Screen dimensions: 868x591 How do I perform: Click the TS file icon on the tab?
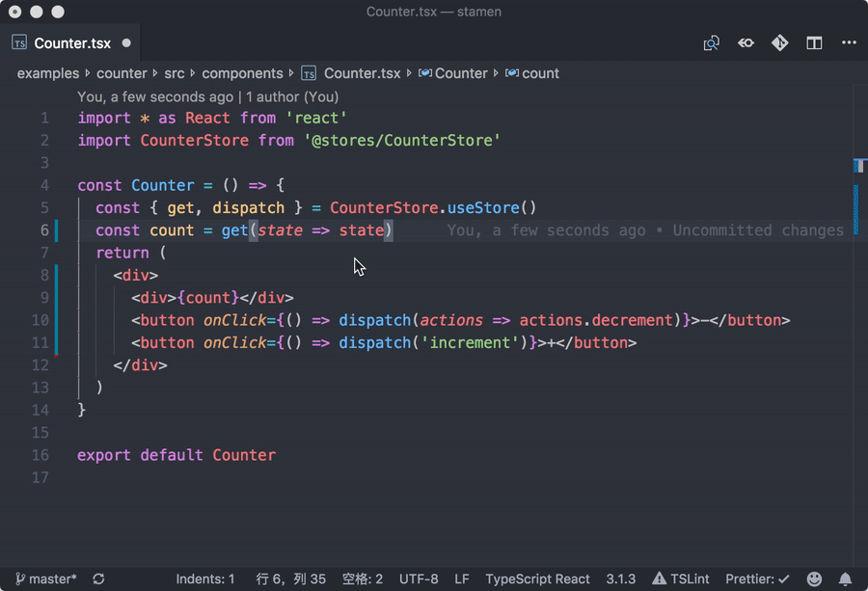pos(19,42)
